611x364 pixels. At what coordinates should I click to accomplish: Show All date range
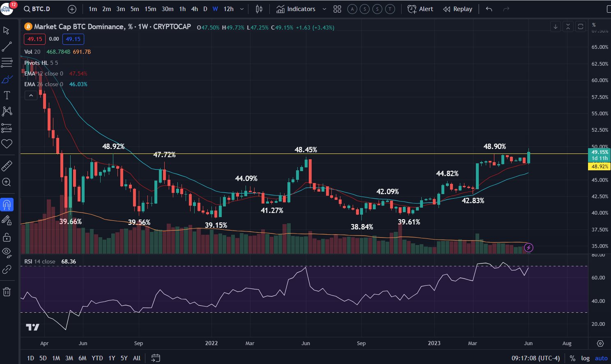137,358
